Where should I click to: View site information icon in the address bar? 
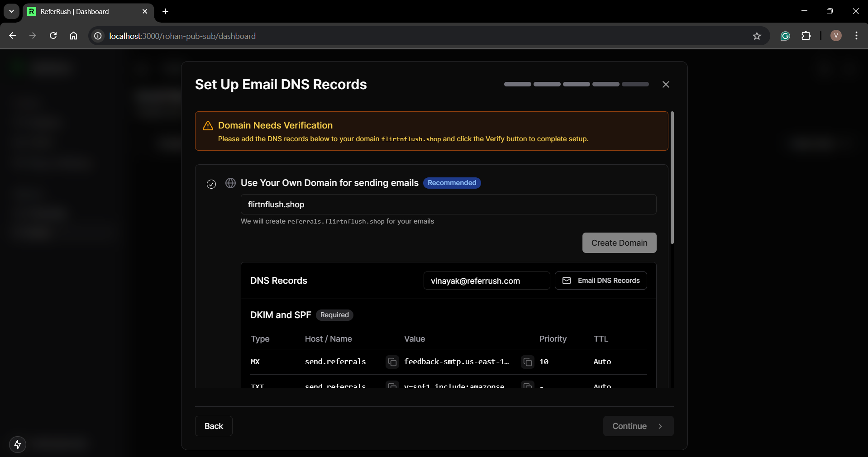[x=98, y=36]
